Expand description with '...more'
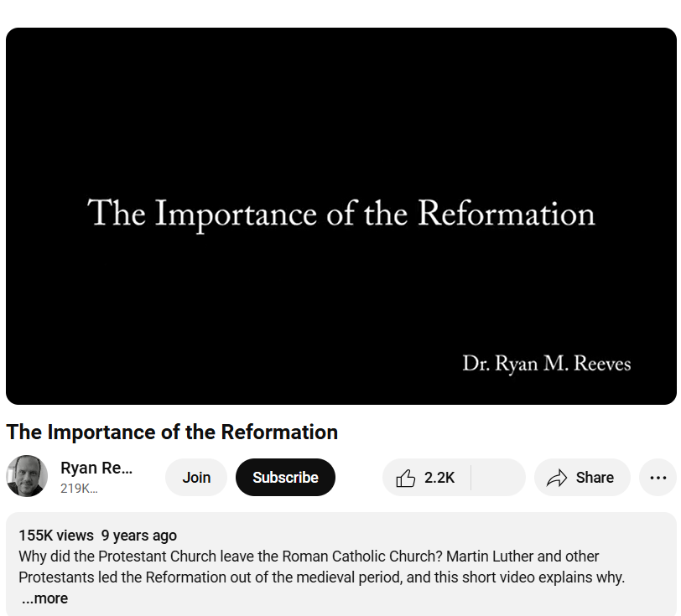Screen dimensions: 681x616 (44, 598)
